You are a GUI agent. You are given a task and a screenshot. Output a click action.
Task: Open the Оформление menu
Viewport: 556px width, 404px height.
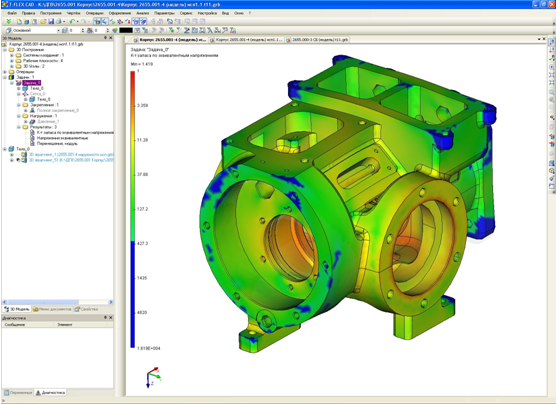(x=119, y=13)
